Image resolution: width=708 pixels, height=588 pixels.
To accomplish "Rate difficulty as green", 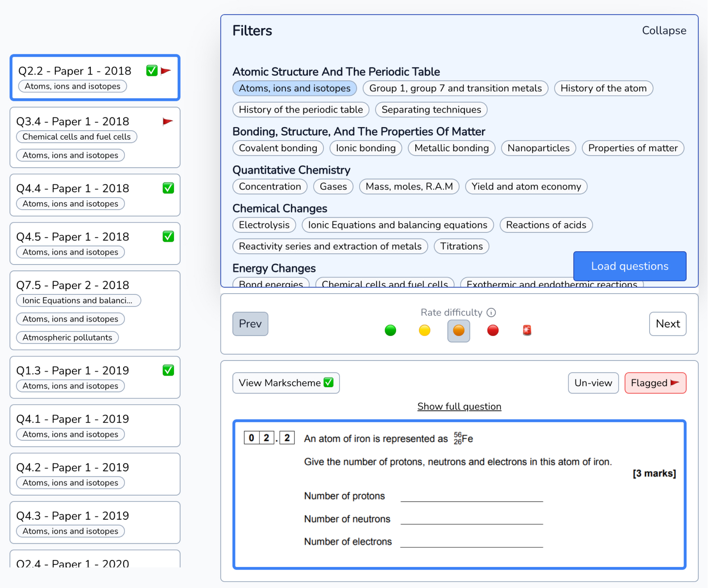I will [390, 331].
